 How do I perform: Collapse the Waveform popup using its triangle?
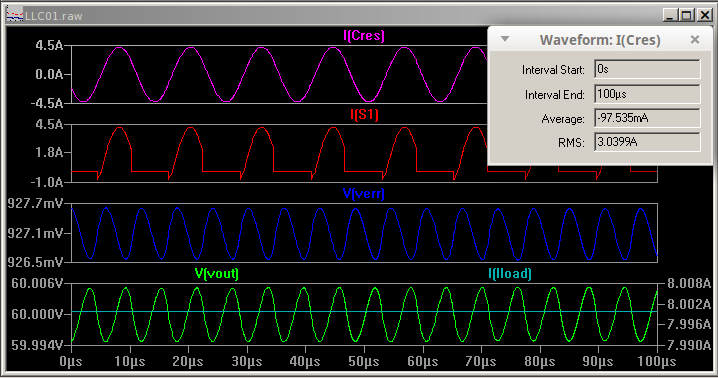(505, 39)
